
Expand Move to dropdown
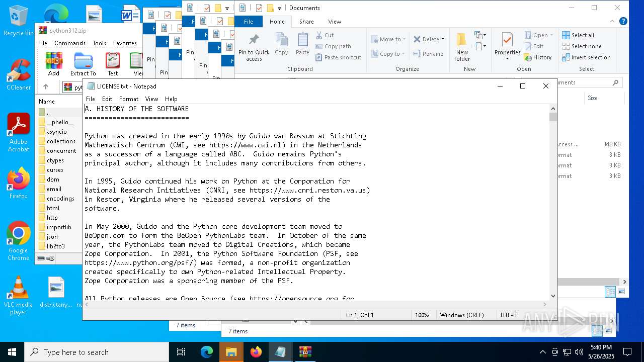pyautogui.click(x=405, y=39)
